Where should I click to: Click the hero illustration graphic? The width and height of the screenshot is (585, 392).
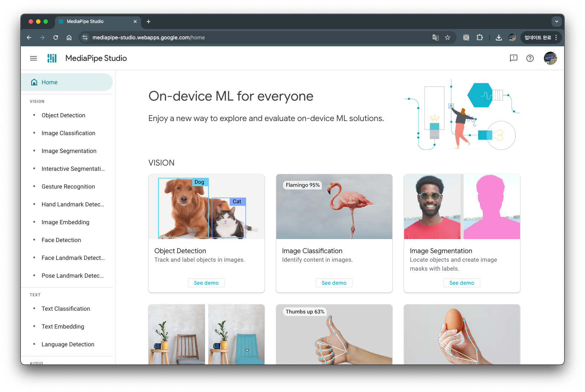[462, 115]
